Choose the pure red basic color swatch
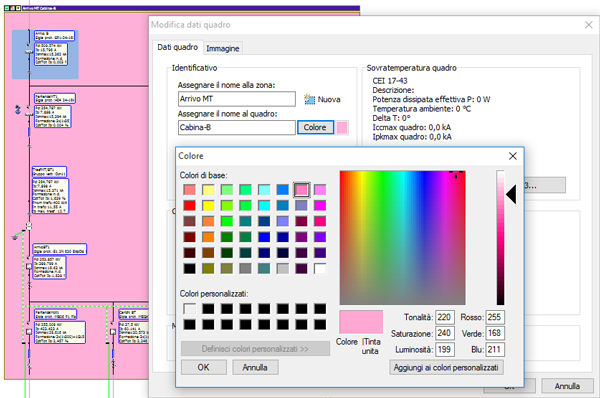This screenshot has width=600, height=398. pyautogui.click(x=189, y=206)
